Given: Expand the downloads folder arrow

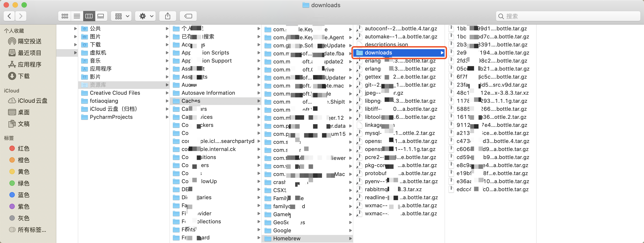Looking at the screenshot, I should click(442, 53).
